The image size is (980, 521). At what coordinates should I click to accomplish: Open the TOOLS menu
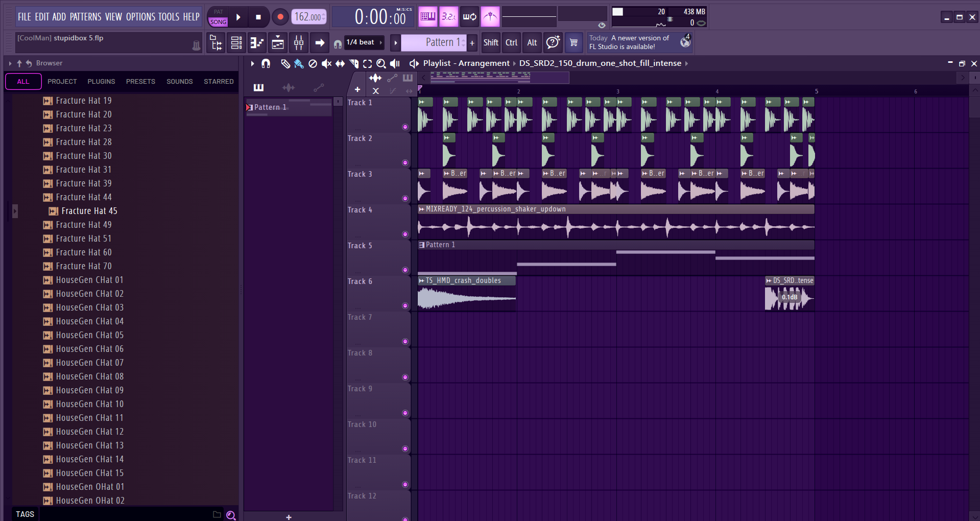point(169,17)
